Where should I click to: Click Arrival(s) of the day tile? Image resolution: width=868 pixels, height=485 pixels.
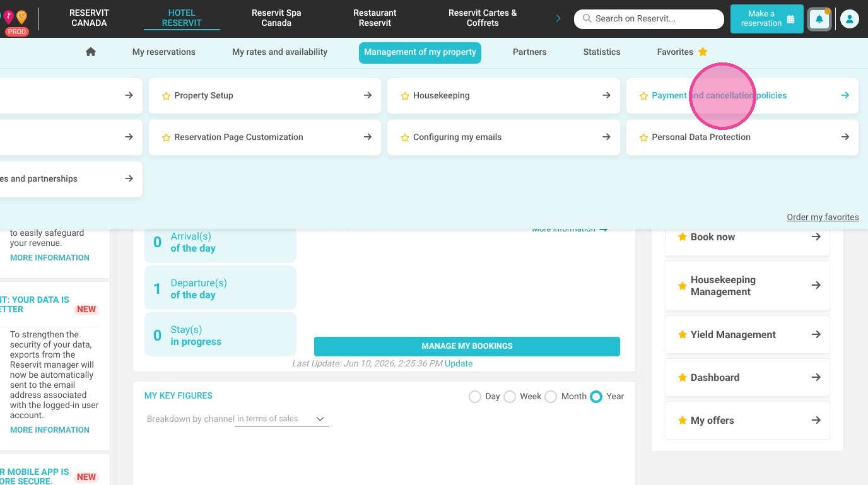point(220,243)
